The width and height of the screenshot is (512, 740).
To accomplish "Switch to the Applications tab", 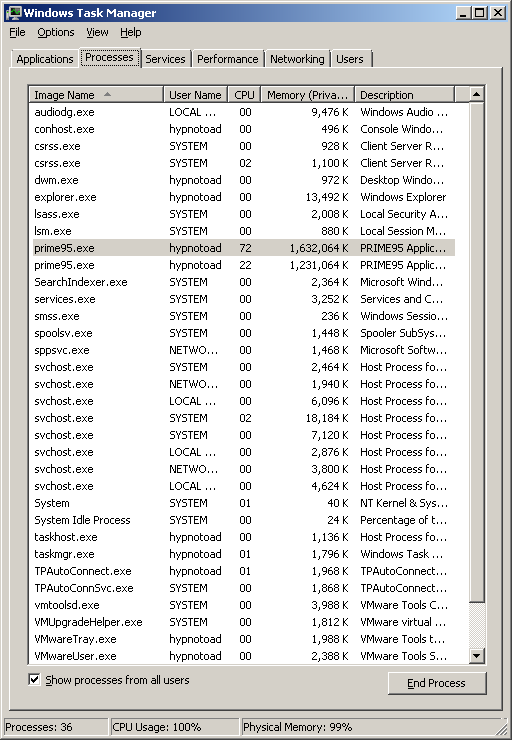I will (44, 59).
